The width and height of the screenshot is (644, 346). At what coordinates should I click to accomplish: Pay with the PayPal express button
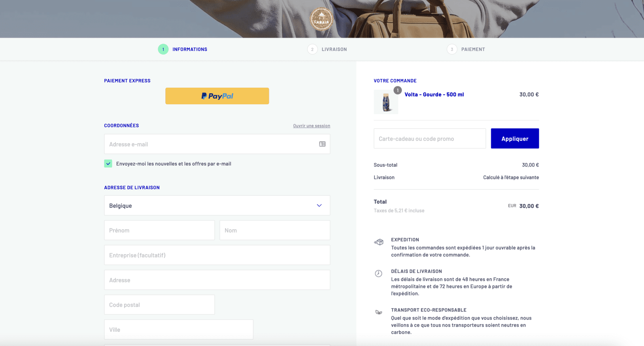[x=217, y=96]
